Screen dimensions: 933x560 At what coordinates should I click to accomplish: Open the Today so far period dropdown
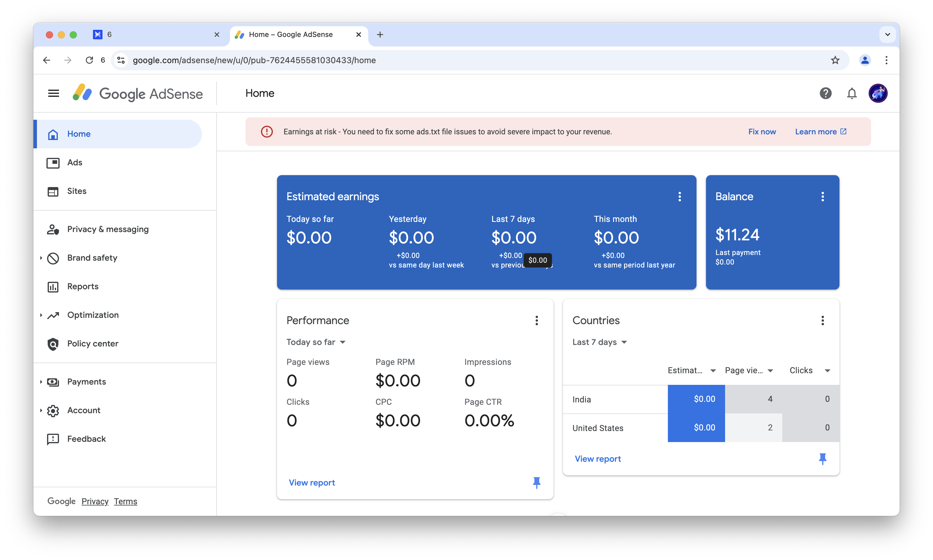[x=316, y=342]
